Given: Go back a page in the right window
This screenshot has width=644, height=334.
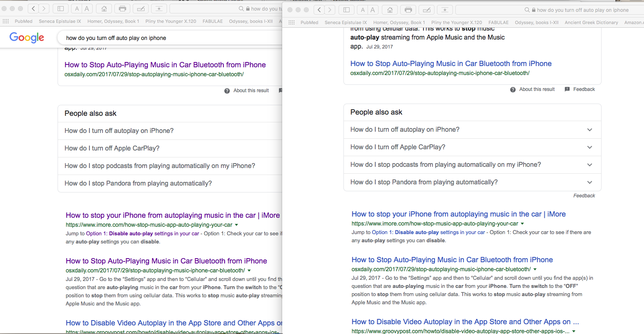Looking at the screenshot, I should (x=319, y=10).
